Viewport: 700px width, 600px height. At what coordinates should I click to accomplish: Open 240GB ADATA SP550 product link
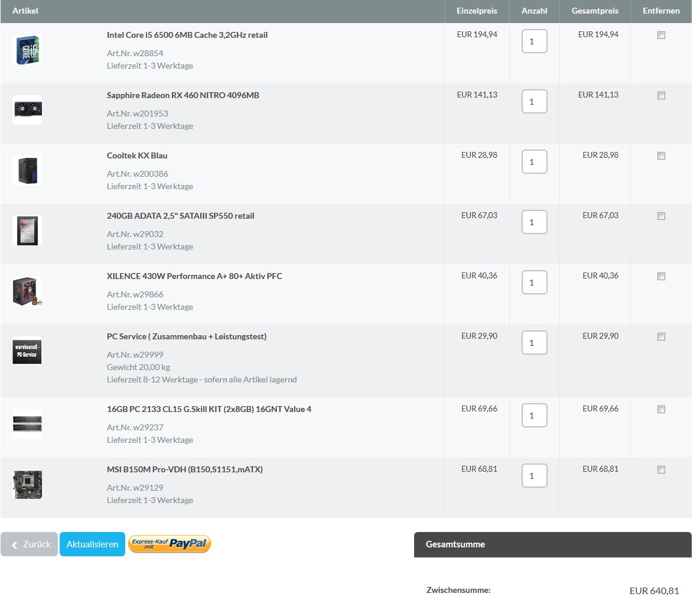(x=180, y=216)
